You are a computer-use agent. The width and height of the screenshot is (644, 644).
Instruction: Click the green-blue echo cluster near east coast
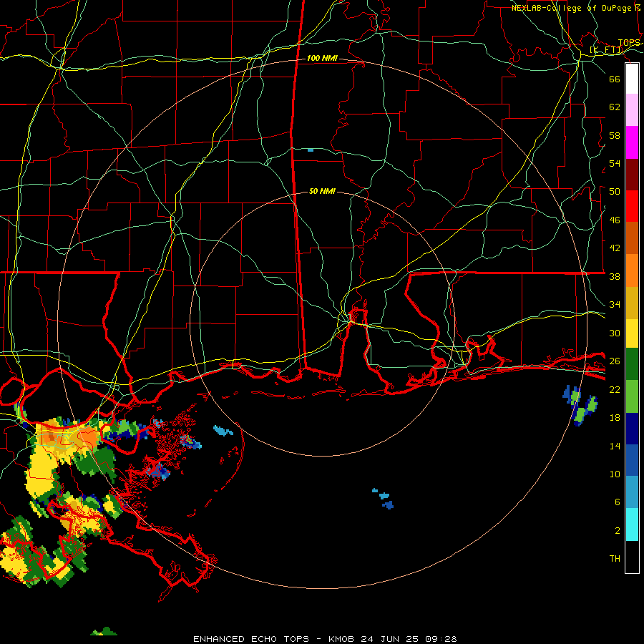click(x=580, y=406)
